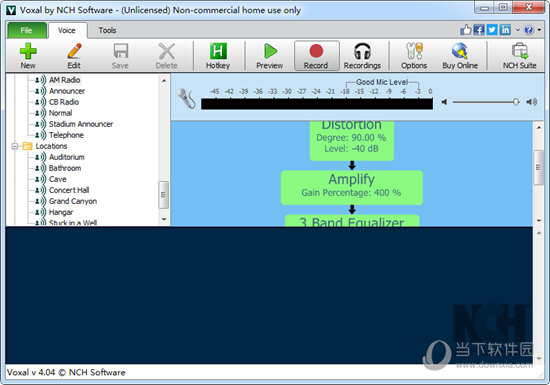Collapse the Locations folder
Image resolution: width=550 pixels, height=385 pixels.
(x=14, y=146)
